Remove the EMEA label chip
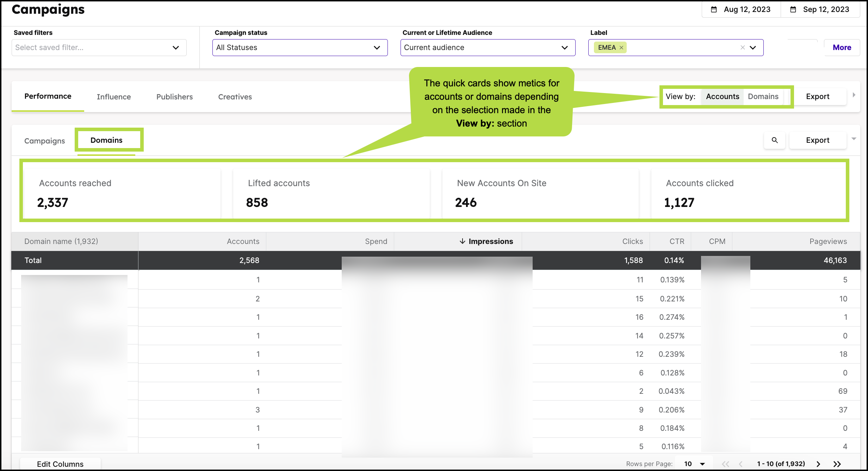This screenshot has width=868, height=471. click(621, 47)
